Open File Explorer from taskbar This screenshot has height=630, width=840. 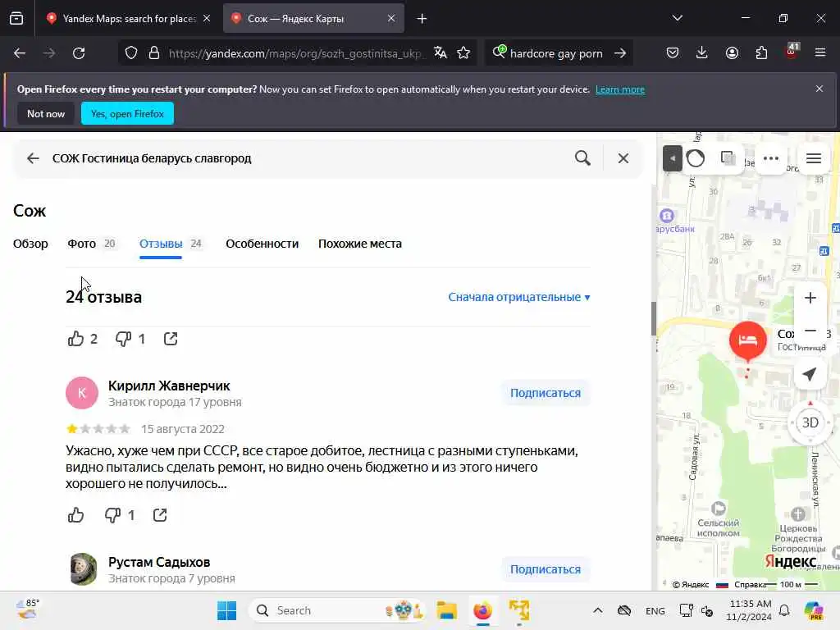[x=447, y=610]
